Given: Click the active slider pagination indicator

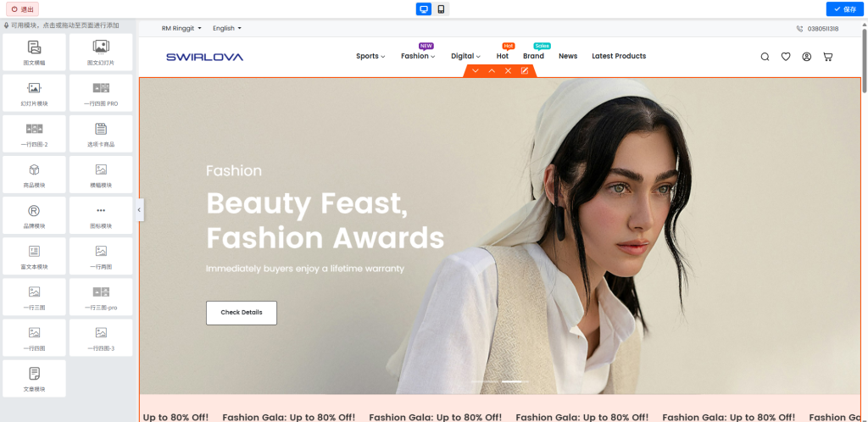Looking at the screenshot, I should tap(511, 382).
